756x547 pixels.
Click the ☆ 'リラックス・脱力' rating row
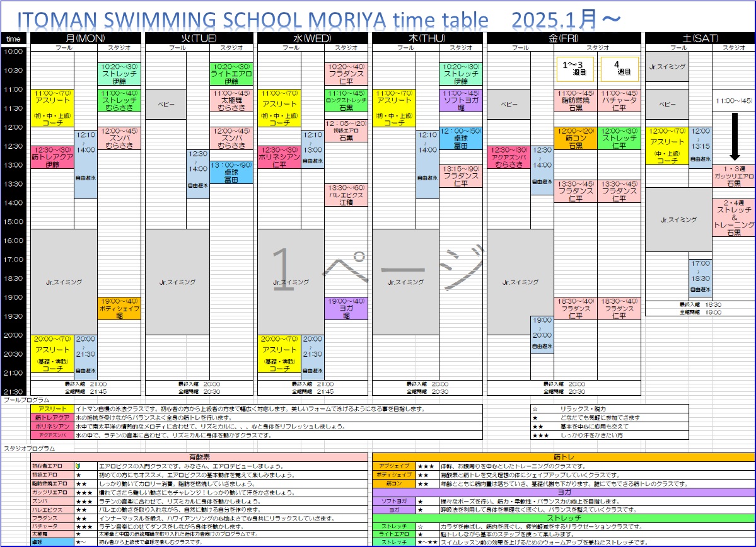click(x=610, y=409)
